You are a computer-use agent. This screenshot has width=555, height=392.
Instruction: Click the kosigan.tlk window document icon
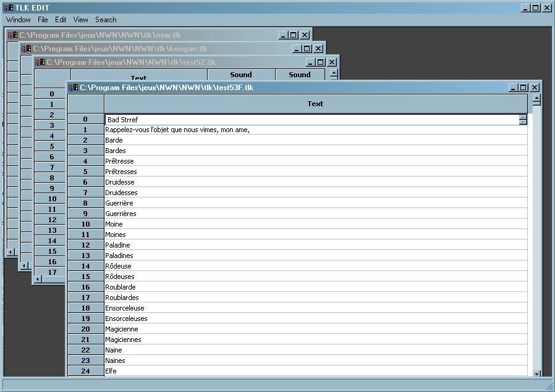[x=26, y=49]
